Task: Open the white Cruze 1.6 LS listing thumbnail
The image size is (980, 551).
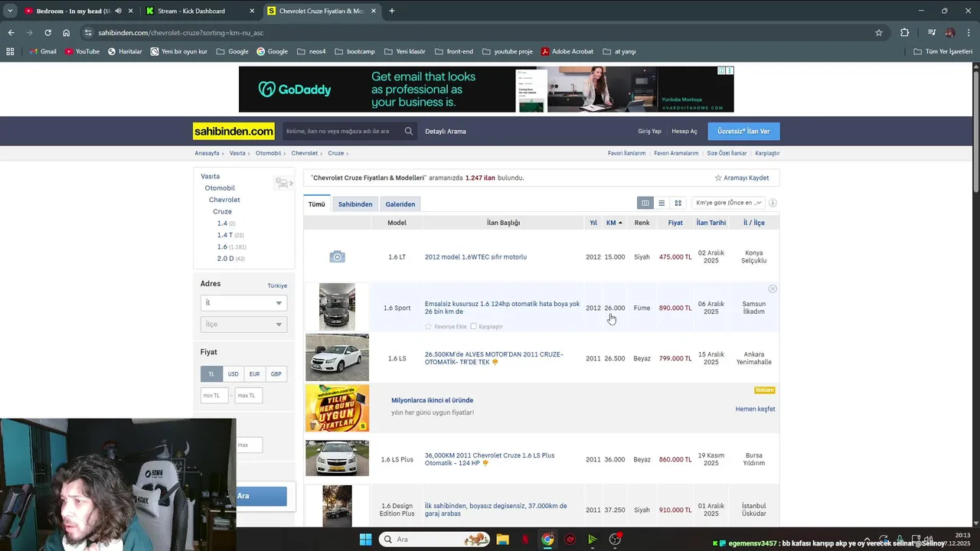Action: click(337, 357)
